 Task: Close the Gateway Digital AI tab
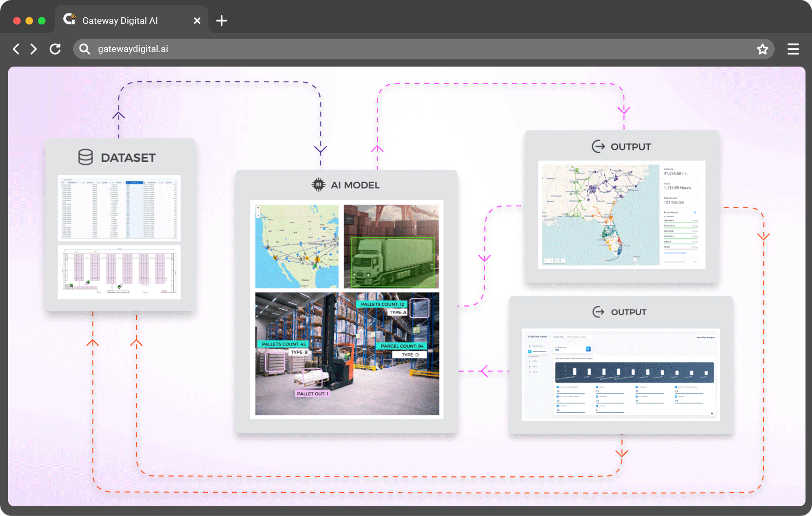pyautogui.click(x=197, y=21)
